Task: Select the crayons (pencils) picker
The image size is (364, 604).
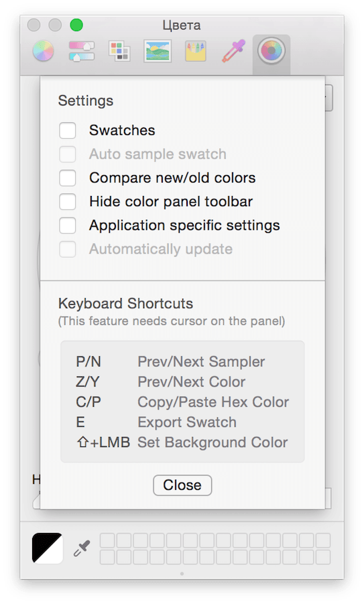Action: coord(196,51)
